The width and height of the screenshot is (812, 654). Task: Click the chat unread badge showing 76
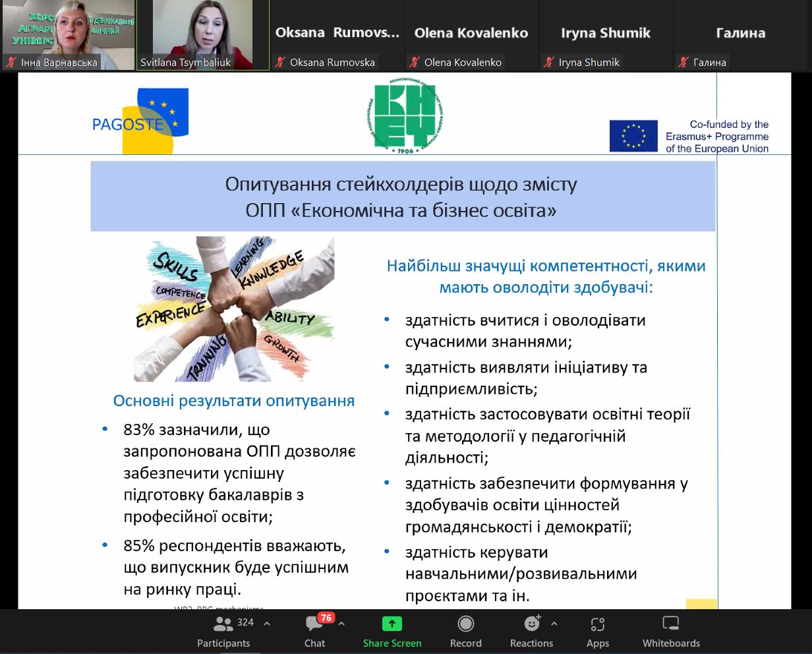coord(326,618)
